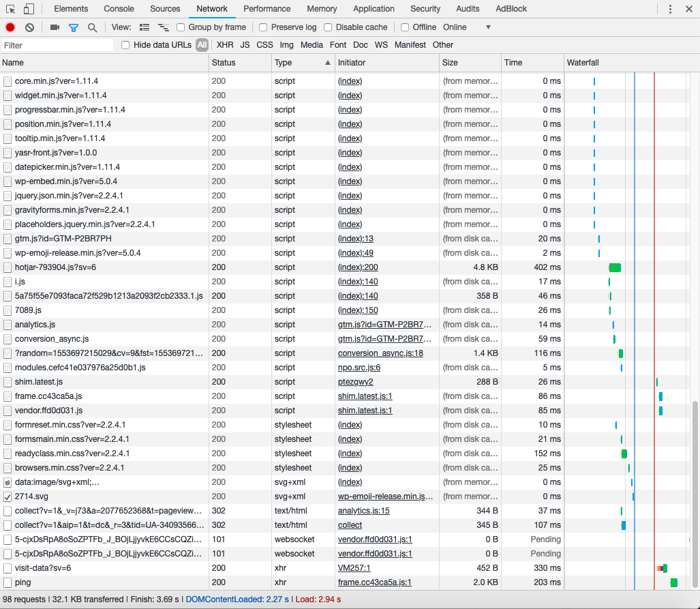
Task: Switch to large request rows view
Action: coord(144,27)
